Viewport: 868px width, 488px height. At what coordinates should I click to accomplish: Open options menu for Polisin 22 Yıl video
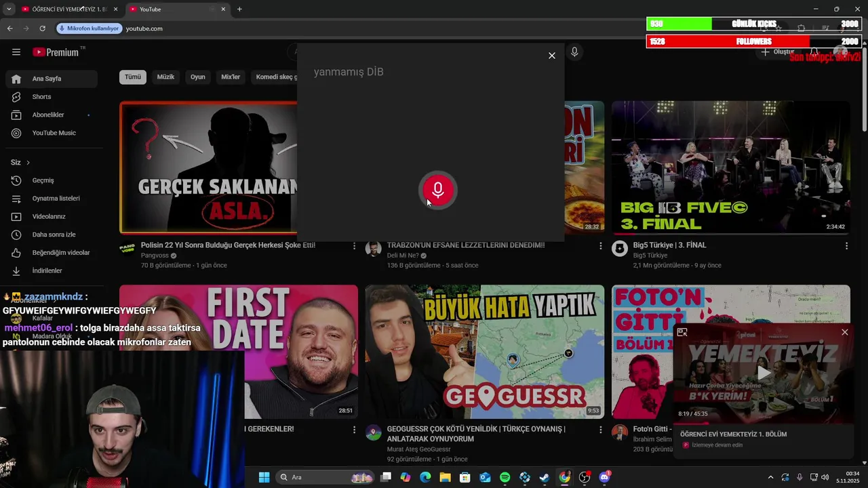point(354,246)
